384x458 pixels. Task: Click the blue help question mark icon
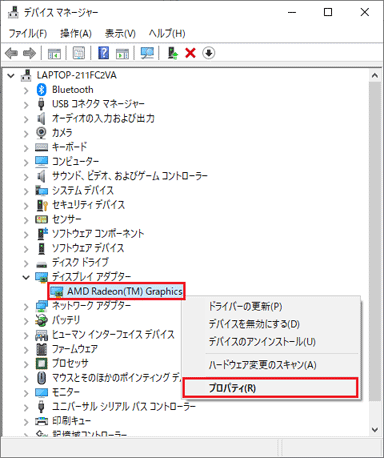pyautogui.click(x=104, y=53)
